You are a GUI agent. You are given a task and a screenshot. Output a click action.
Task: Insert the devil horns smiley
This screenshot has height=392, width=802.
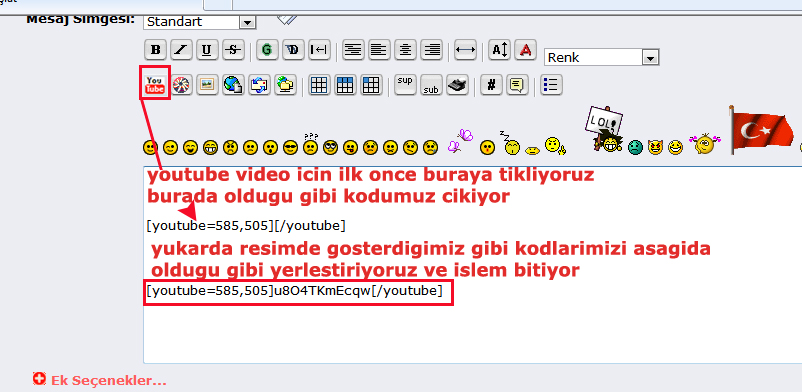point(655,148)
